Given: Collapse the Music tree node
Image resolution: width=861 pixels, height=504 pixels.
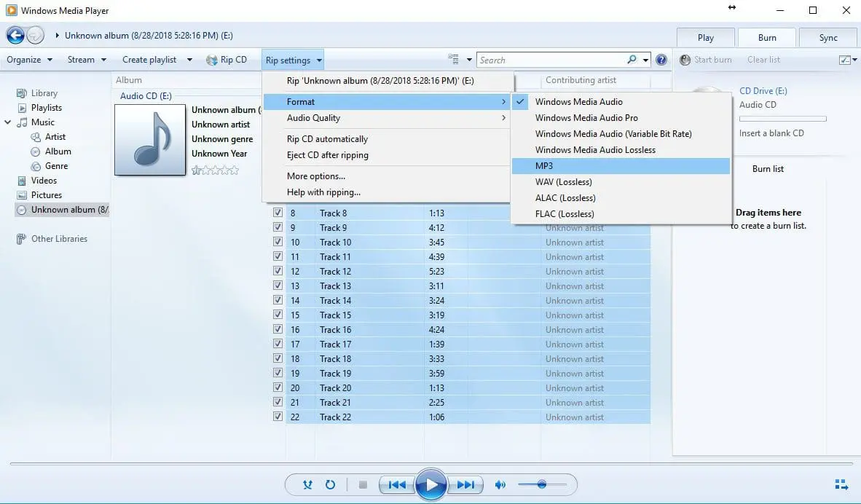Looking at the screenshot, I should (8, 122).
